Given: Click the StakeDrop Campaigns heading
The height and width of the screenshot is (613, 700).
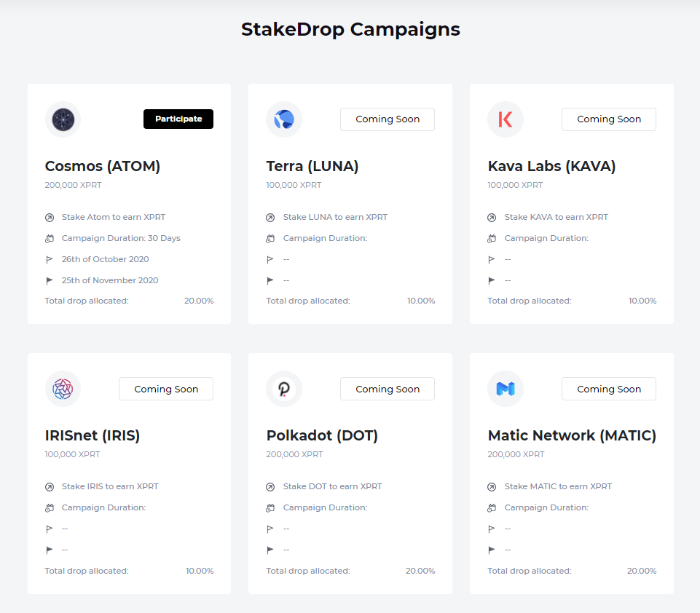Looking at the screenshot, I should tap(350, 29).
